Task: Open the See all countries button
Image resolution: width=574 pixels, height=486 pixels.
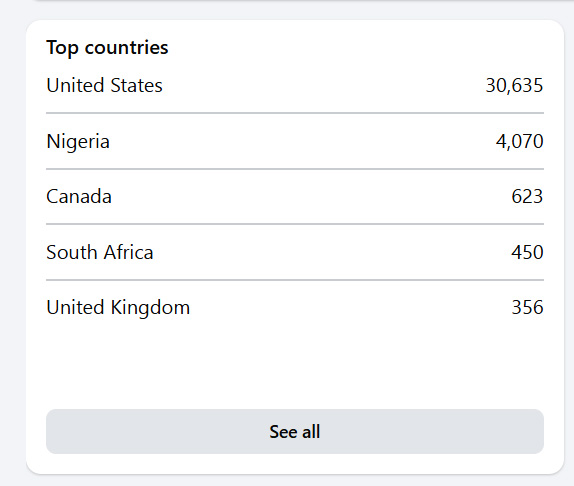Action: point(295,431)
